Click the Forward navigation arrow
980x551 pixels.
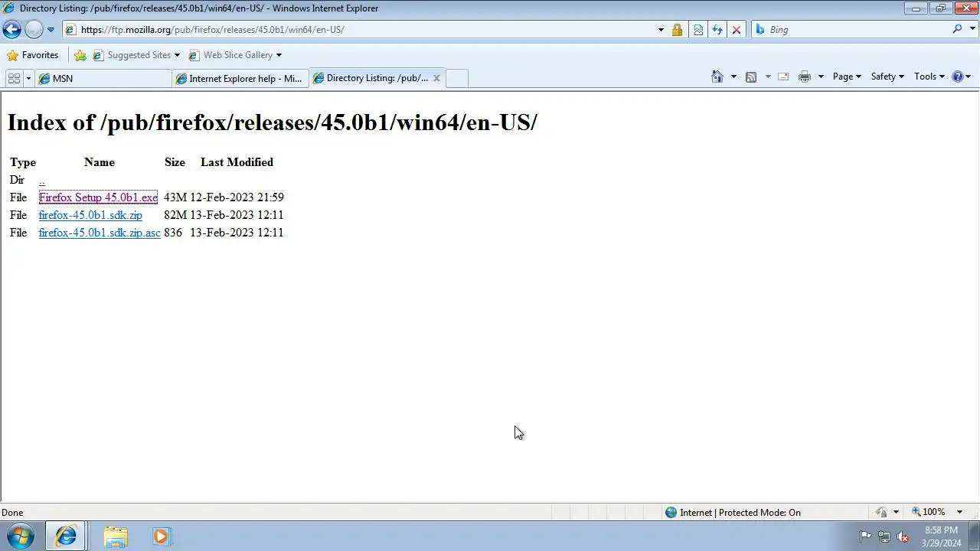click(34, 30)
